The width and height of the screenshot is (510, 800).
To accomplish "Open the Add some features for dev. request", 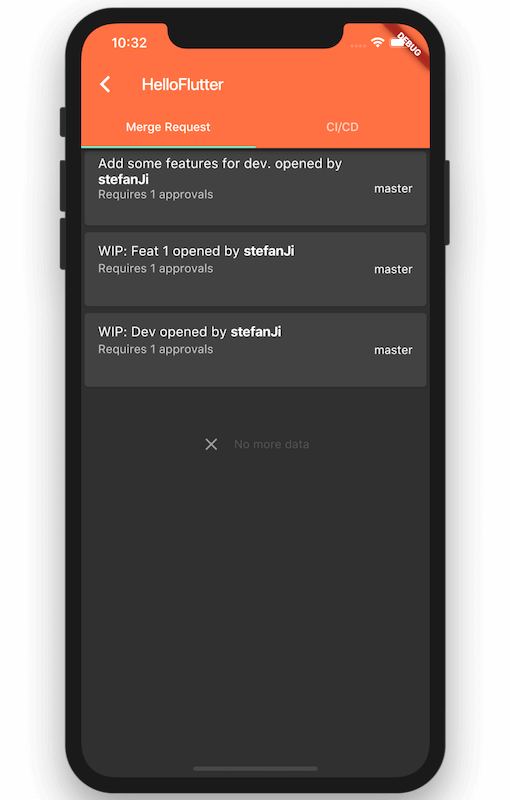I will [x=255, y=188].
